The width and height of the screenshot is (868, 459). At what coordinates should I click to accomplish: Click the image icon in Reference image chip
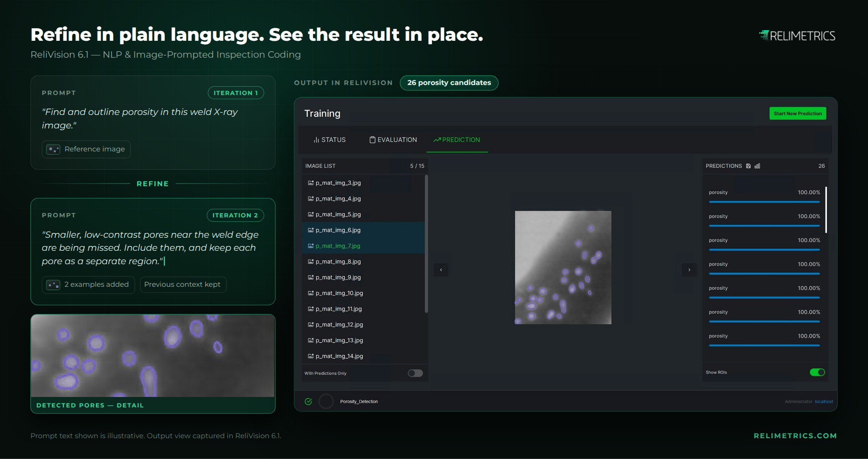tap(53, 149)
